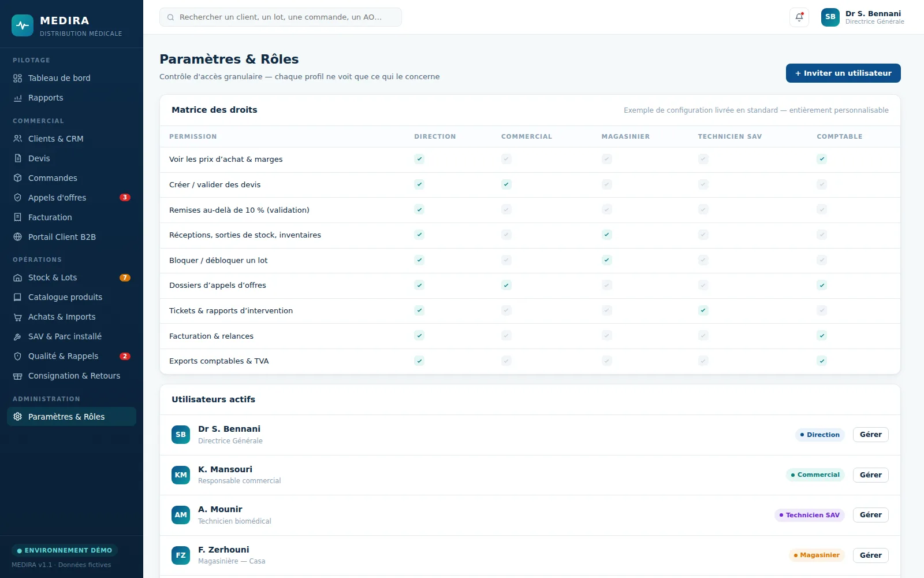Click the red badge on Appels d'offres
Viewport: 924px width, 578px height.
click(125, 198)
